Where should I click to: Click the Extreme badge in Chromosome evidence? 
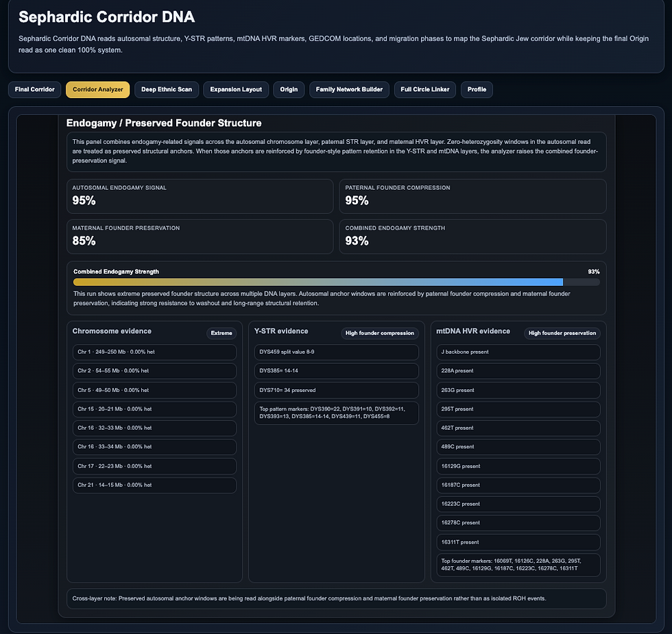pos(221,333)
